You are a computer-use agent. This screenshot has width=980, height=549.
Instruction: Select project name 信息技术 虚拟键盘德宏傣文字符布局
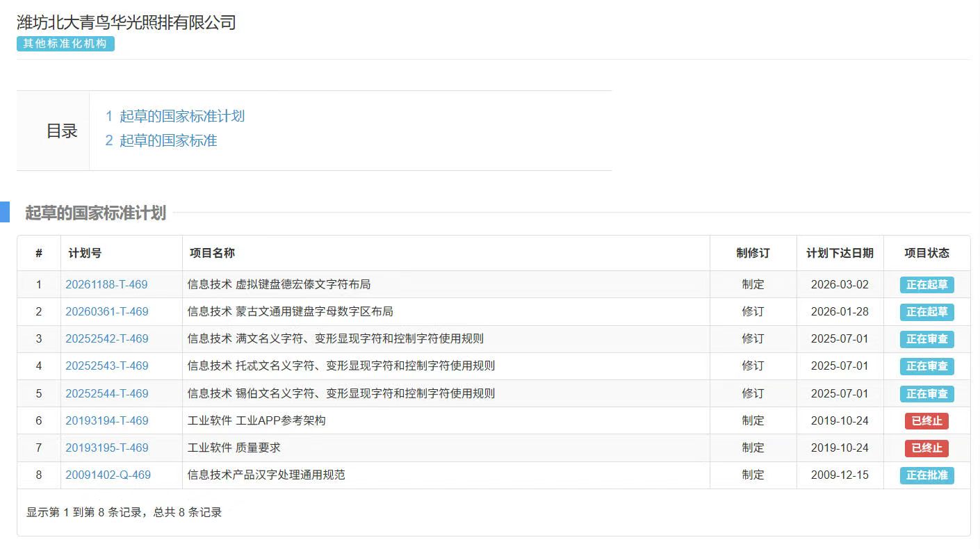click(x=279, y=284)
